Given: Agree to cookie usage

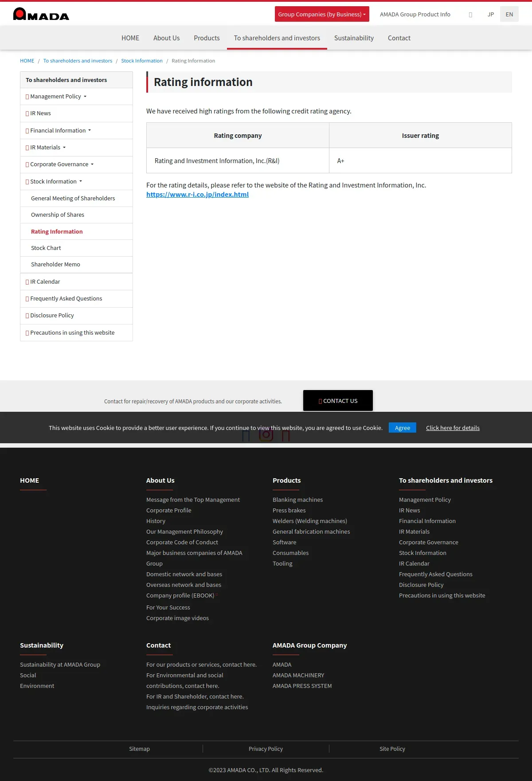Looking at the screenshot, I should click(x=403, y=428).
